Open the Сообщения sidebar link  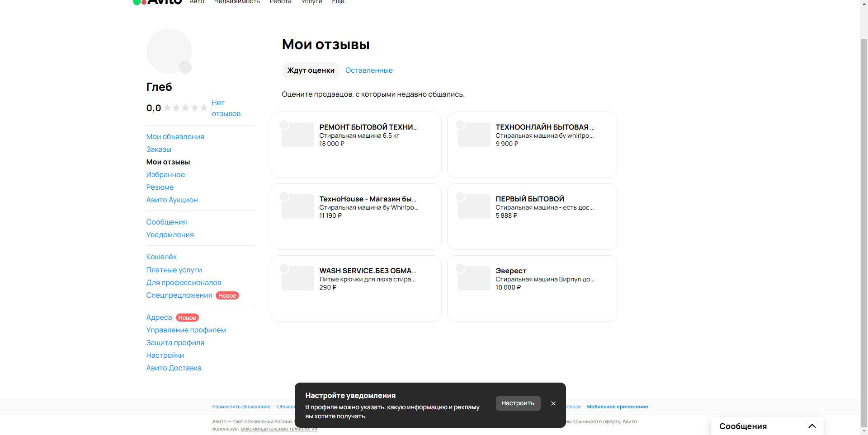(166, 222)
